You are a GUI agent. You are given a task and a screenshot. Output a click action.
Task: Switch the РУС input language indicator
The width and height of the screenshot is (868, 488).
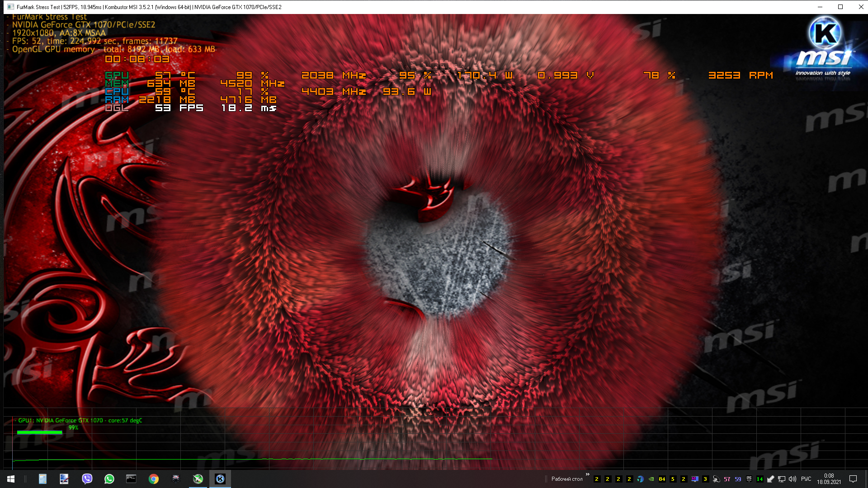tap(806, 479)
